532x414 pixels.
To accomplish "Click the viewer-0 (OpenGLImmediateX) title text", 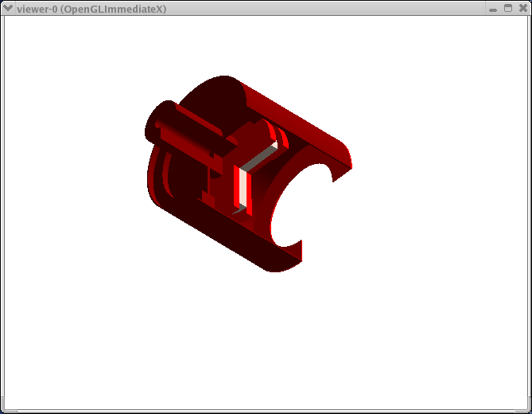I will (x=91, y=8).
